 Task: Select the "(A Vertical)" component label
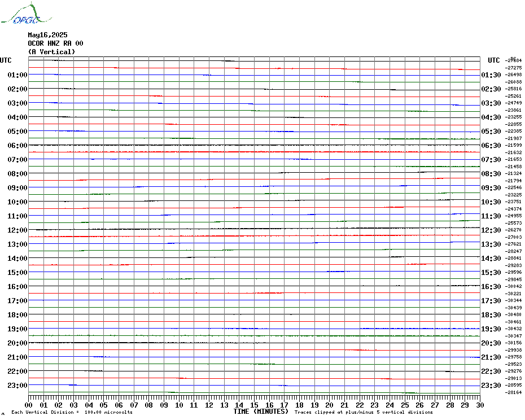pyautogui.click(x=51, y=52)
